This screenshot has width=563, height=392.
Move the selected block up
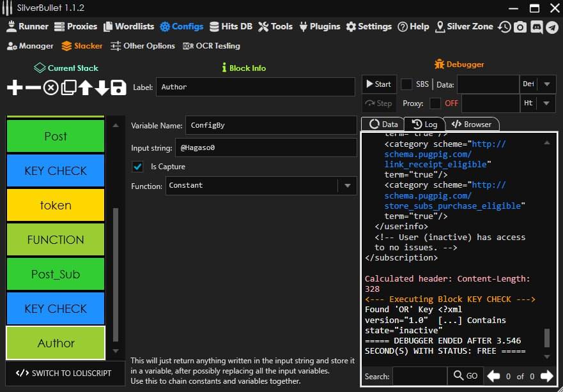pyautogui.click(x=85, y=87)
